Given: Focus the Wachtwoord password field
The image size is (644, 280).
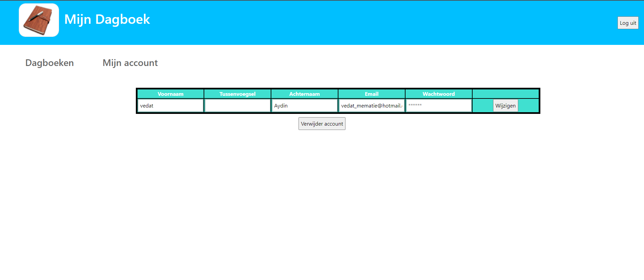Looking at the screenshot, I should tap(439, 106).
